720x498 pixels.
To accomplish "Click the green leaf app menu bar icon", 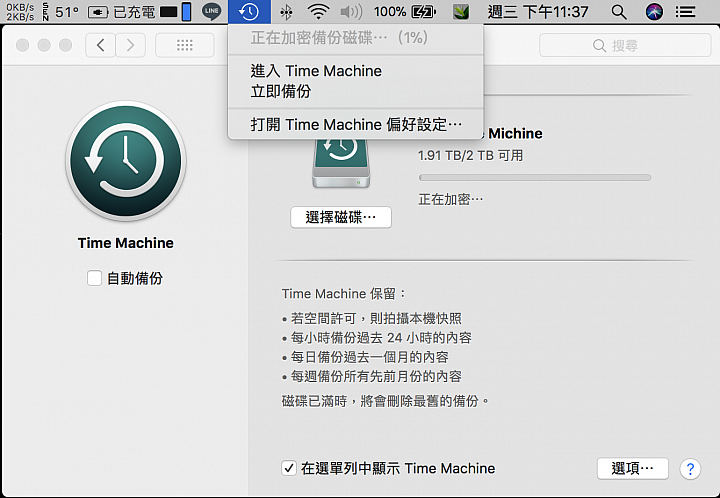I will [461, 11].
